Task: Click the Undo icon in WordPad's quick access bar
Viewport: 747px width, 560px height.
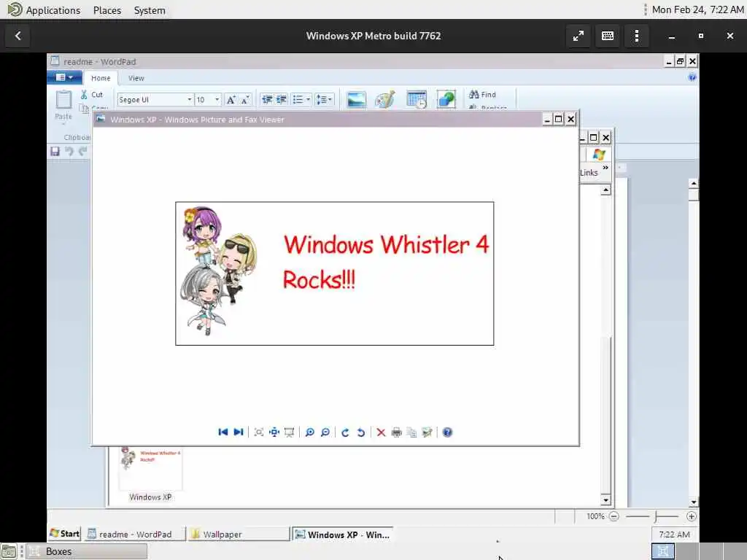Action: pos(69,151)
